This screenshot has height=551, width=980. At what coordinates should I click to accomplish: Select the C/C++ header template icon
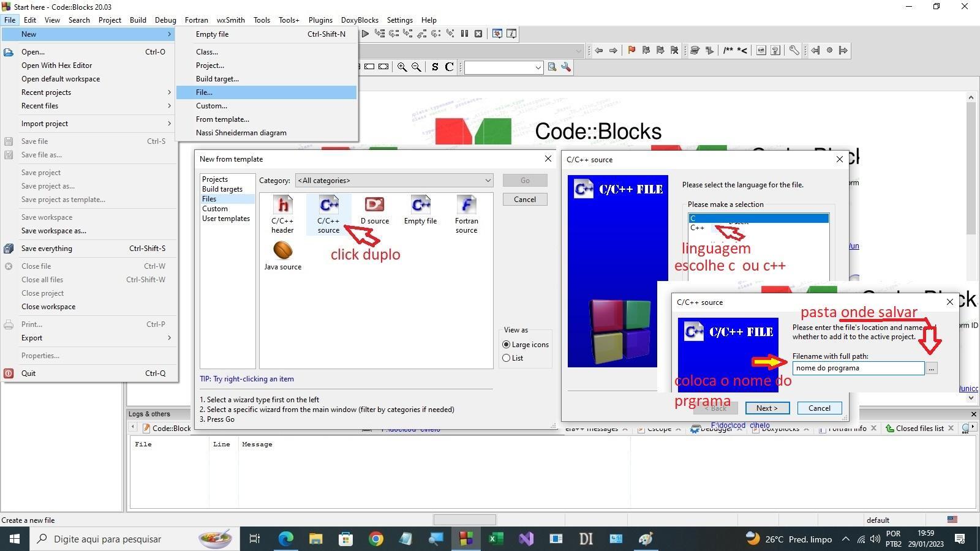(282, 214)
